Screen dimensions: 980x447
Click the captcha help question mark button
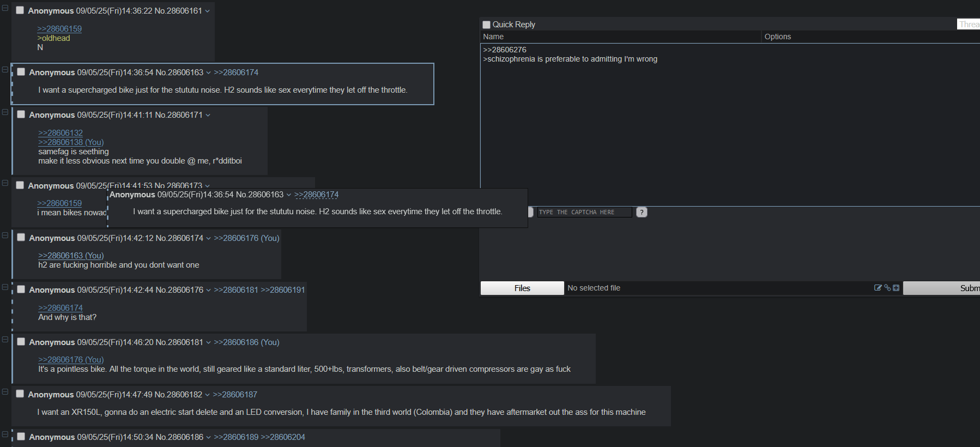point(642,212)
